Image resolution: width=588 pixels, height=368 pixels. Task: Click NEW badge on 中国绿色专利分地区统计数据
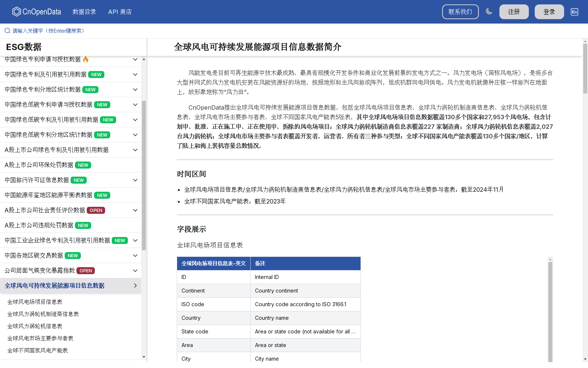[90, 89]
